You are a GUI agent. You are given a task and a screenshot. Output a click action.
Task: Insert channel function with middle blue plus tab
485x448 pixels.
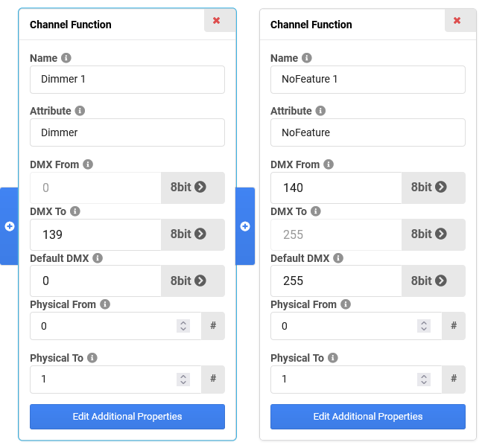pyautogui.click(x=245, y=226)
